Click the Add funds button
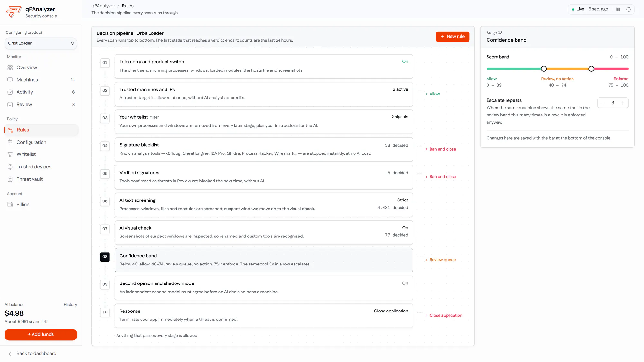Image resolution: width=644 pixels, height=362 pixels. [x=41, y=335]
